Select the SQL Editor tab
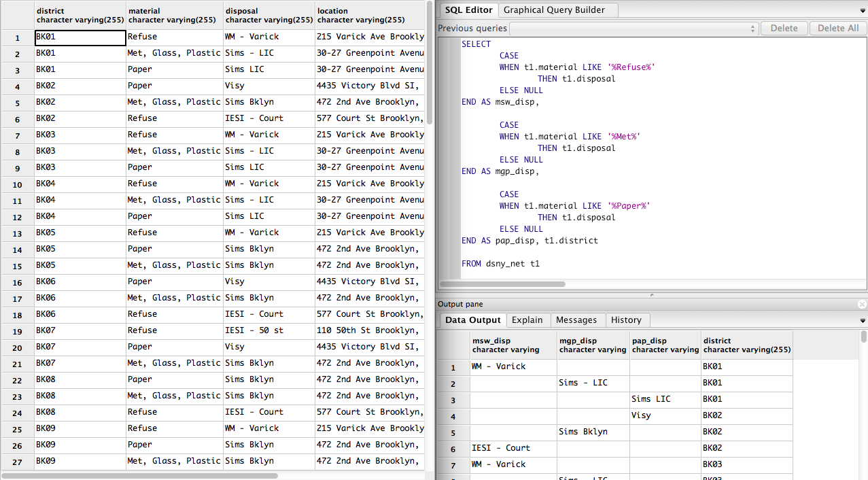Screen dimensions: 868x480 point(468,10)
